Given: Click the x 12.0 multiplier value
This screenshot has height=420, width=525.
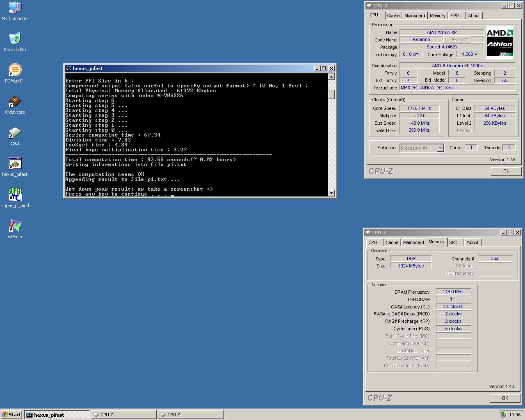Looking at the screenshot, I should pos(419,116).
